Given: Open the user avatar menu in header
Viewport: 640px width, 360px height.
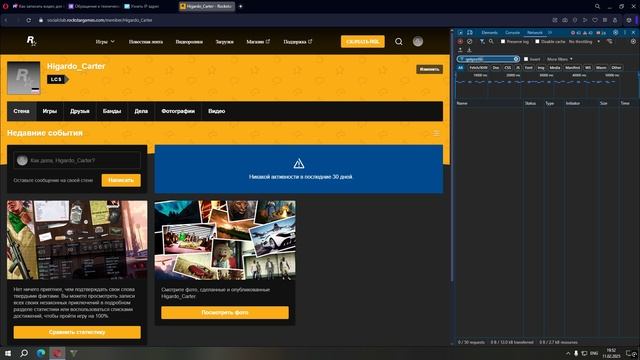Looking at the screenshot, I should (x=418, y=41).
